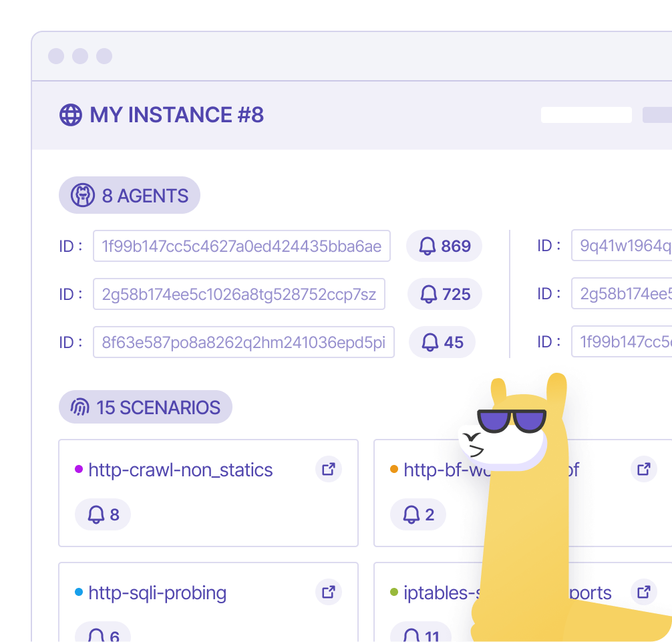Select the agent ID field starting with 9q41w1964

coord(621,246)
